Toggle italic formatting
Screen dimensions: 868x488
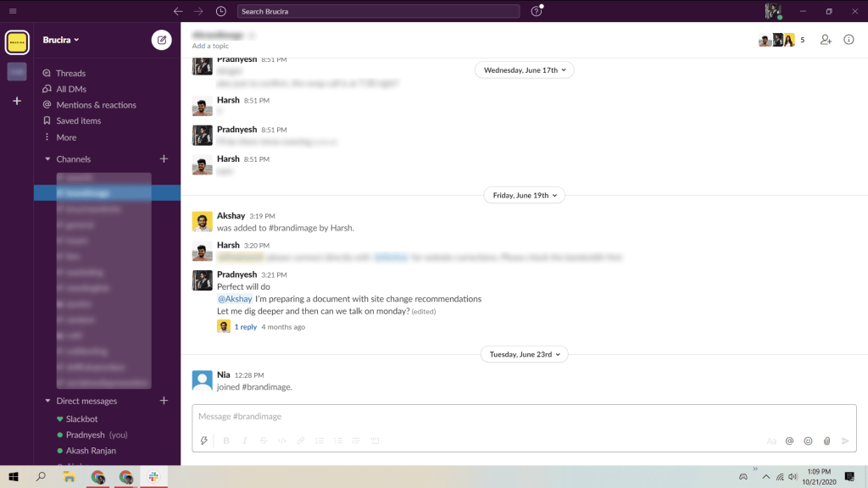click(245, 441)
